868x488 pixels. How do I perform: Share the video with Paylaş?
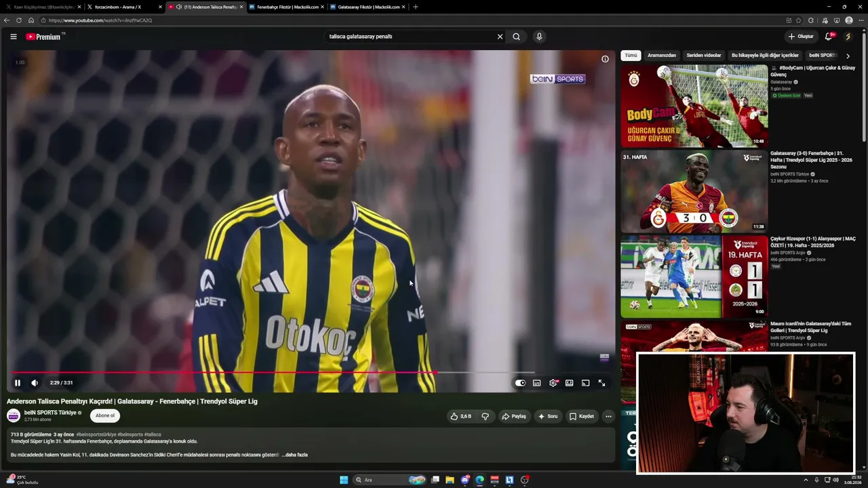click(513, 416)
